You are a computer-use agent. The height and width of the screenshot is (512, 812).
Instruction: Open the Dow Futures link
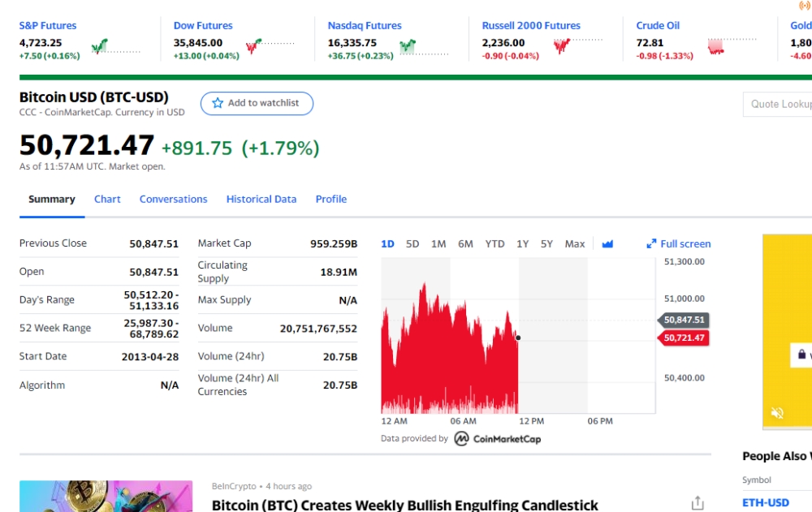click(203, 25)
